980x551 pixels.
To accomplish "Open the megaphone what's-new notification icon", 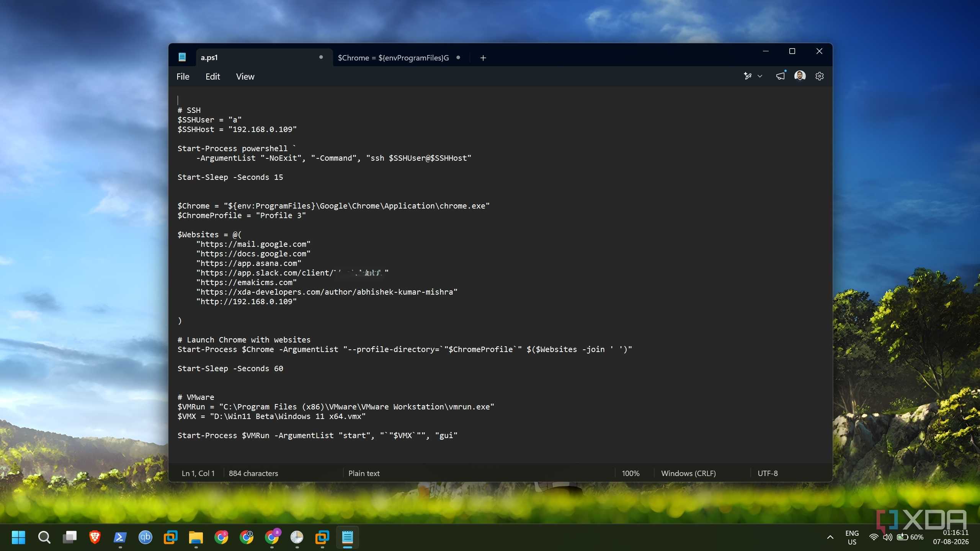I will coord(780,76).
